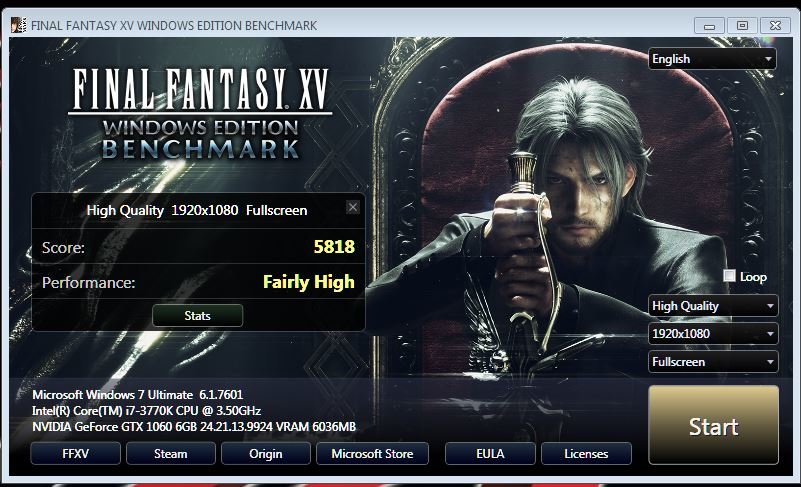Start the benchmark run

click(713, 425)
